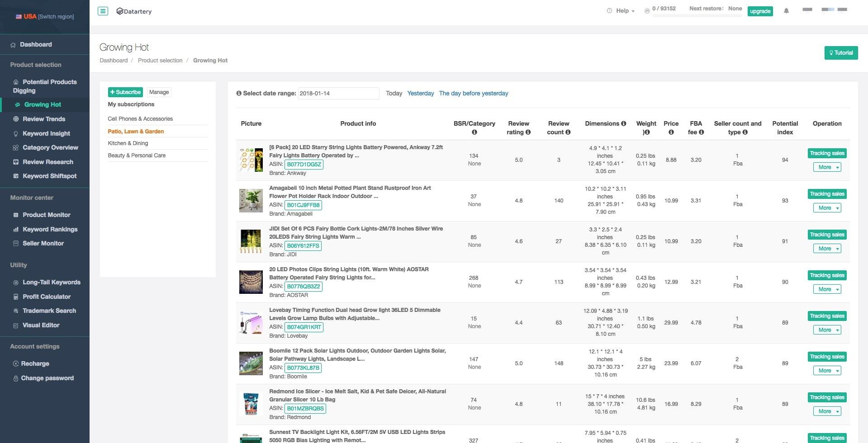The height and width of the screenshot is (443, 868).
Task: Click the Price column info icon
Action: tap(671, 132)
